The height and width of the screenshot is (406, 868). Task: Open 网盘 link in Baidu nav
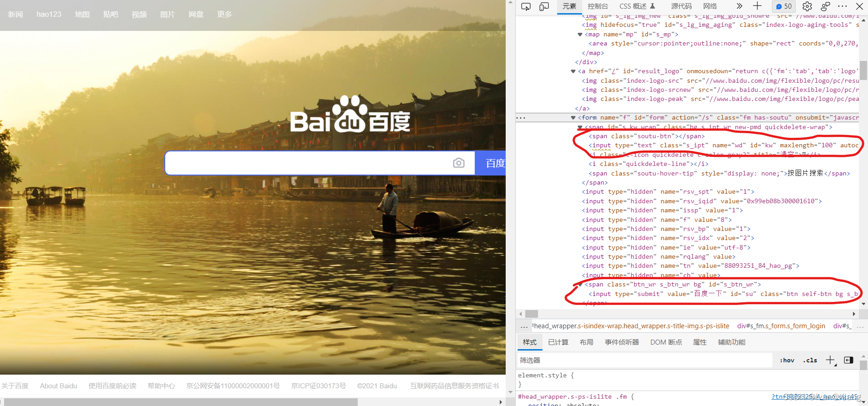(x=196, y=15)
